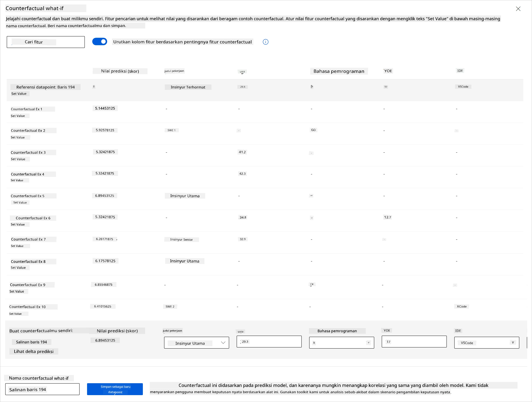The width and height of the screenshot is (532, 402).
Task: Expand the Bahasa pemrograman dropdown with value R
Action: (342, 343)
